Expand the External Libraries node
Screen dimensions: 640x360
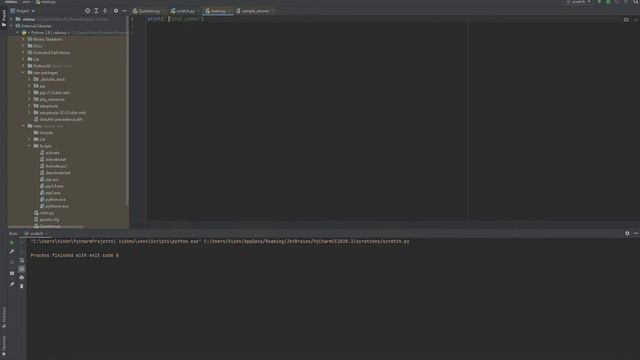[12, 26]
